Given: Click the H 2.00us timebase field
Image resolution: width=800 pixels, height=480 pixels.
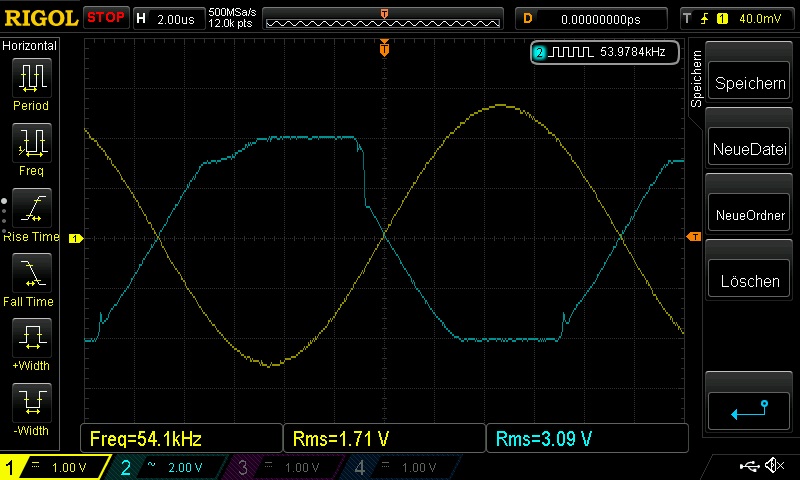Looking at the screenshot, I should point(169,19).
